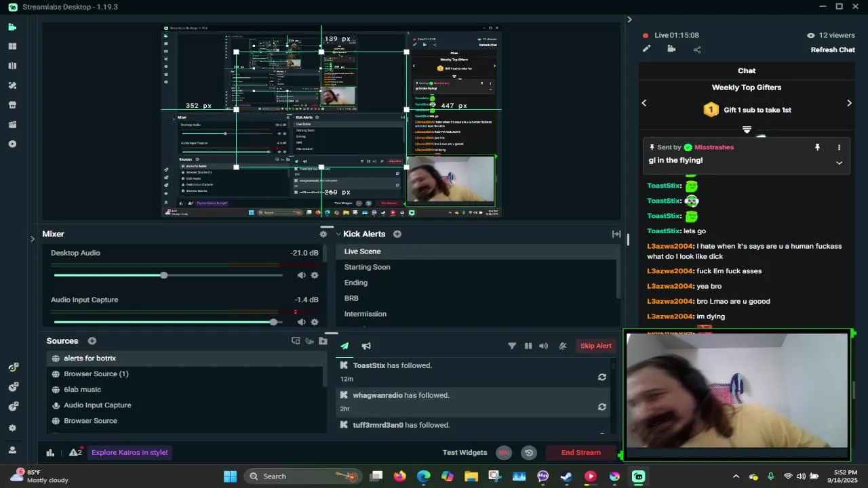
Task: Click Test Widgets button
Action: click(x=465, y=453)
